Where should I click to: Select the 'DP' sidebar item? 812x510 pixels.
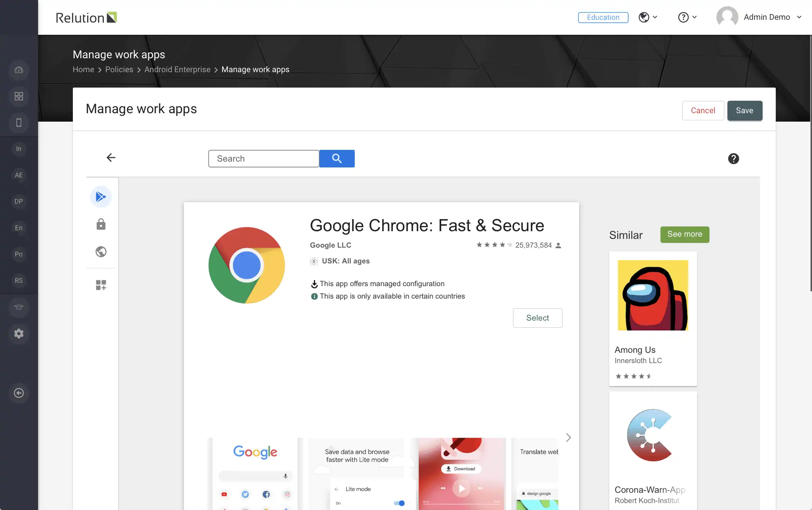point(19,202)
